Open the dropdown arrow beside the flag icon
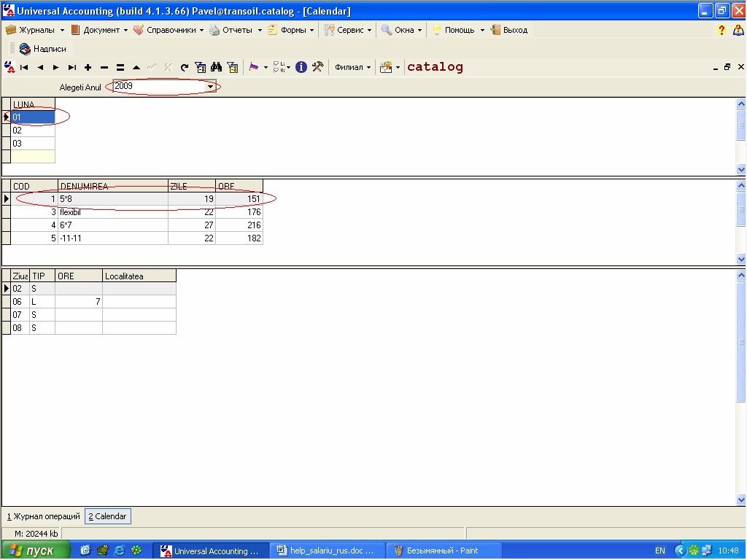The height and width of the screenshot is (560, 747). (266, 68)
